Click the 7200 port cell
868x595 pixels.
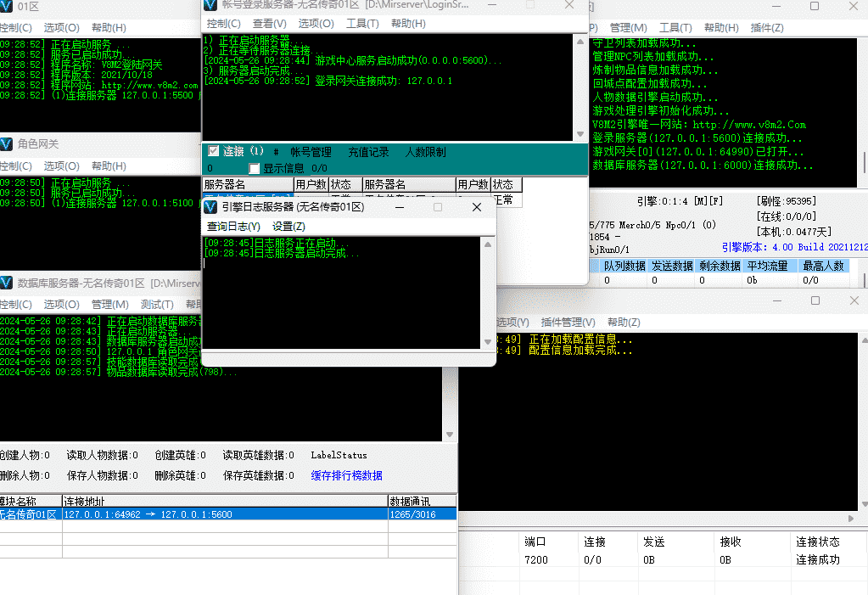[x=536, y=560]
